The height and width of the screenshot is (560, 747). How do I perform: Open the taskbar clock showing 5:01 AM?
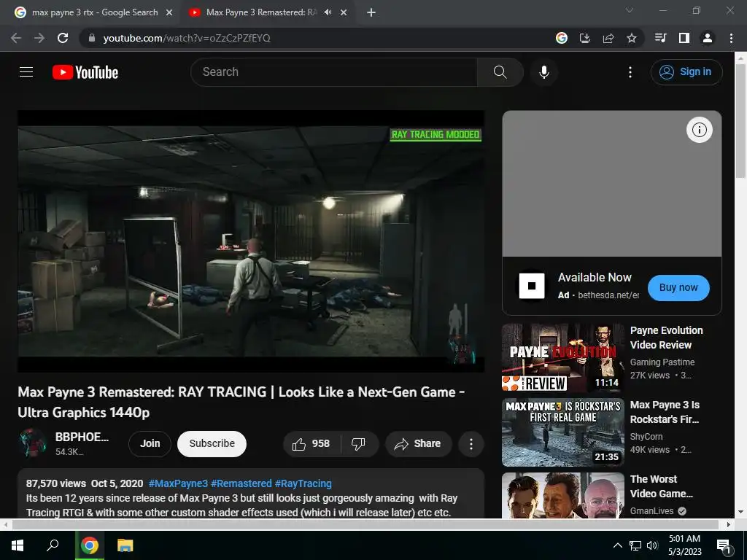(x=684, y=545)
